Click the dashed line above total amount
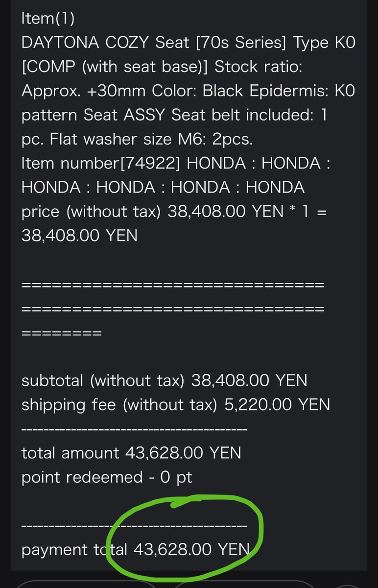Image resolution: width=378 pixels, height=588 pixels. [135, 430]
